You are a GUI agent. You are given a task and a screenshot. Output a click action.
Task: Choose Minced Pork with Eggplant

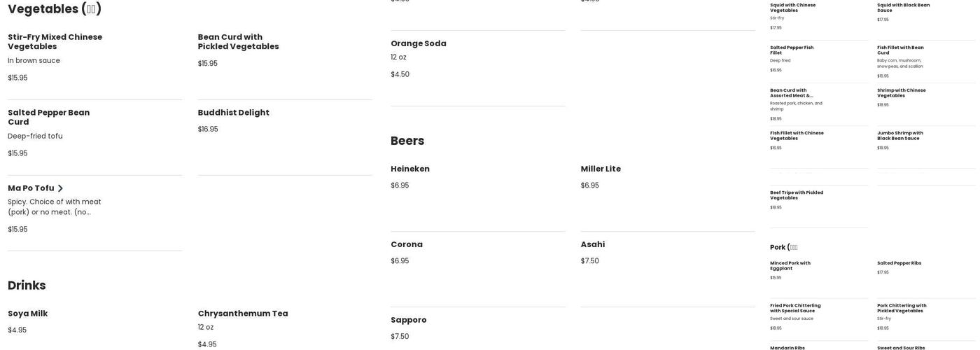(790, 265)
